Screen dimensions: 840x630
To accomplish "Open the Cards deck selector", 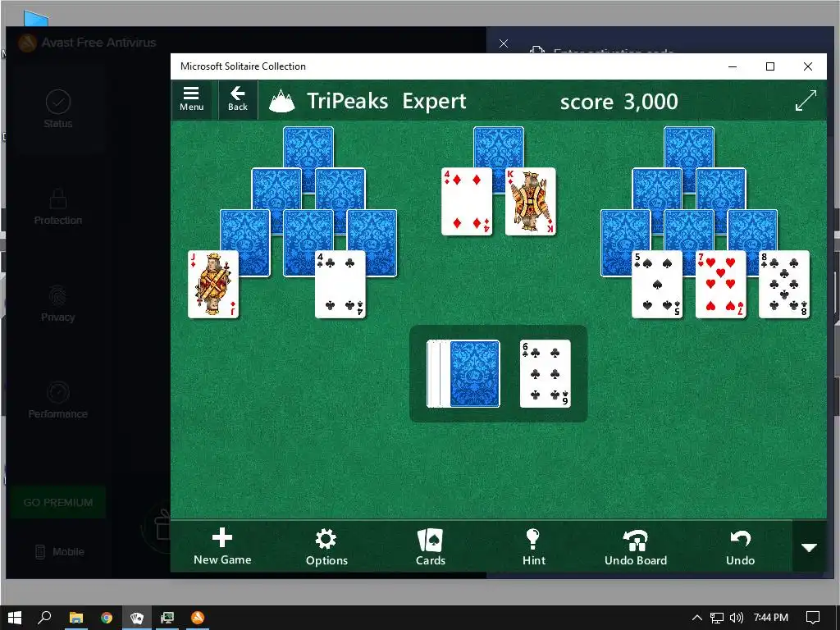I will [x=430, y=546].
